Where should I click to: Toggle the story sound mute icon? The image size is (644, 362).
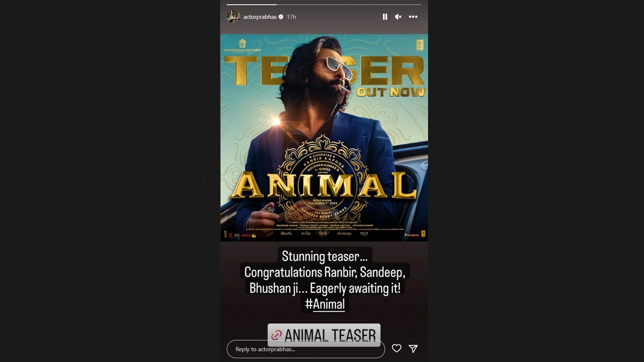click(x=398, y=17)
